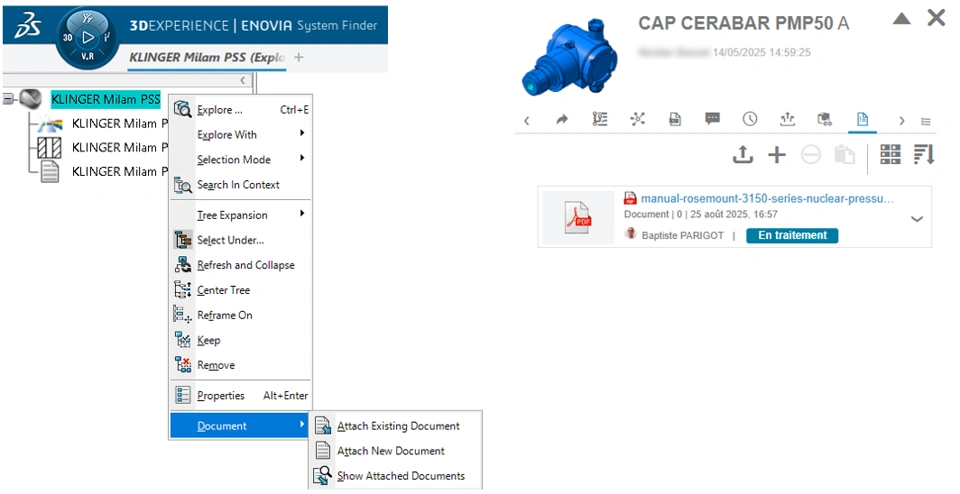The height and width of the screenshot is (494, 960).
Task: Open the relations network tab icon
Action: [x=637, y=119]
